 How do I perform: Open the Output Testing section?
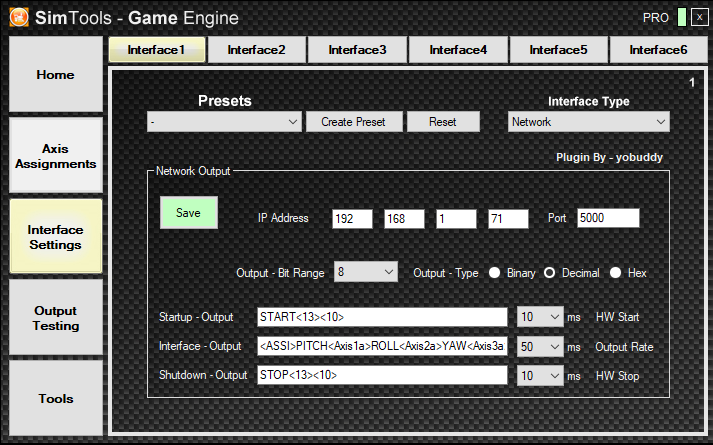coord(55,318)
